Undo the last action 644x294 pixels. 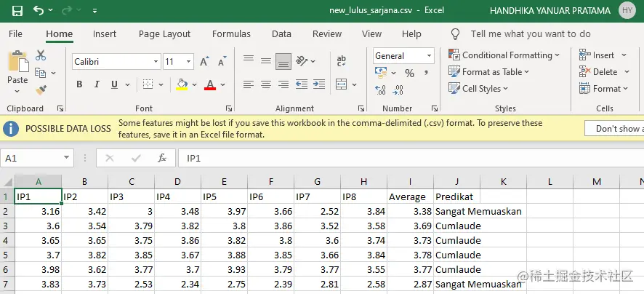[x=39, y=10]
